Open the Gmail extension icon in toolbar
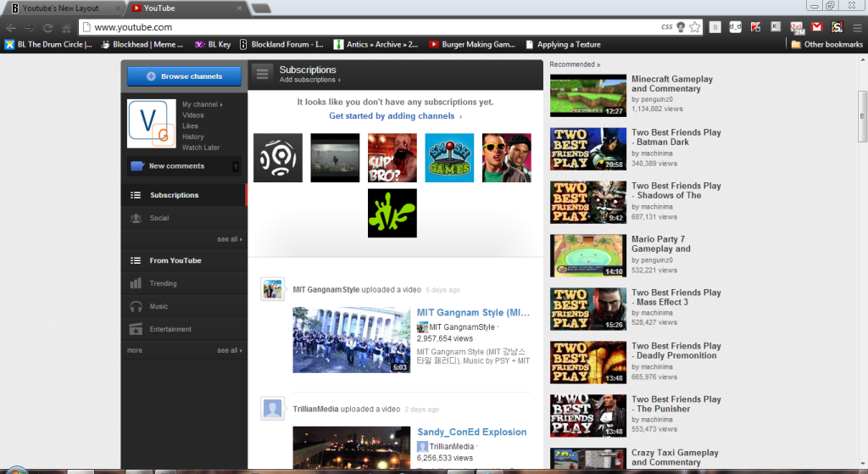 [816, 27]
